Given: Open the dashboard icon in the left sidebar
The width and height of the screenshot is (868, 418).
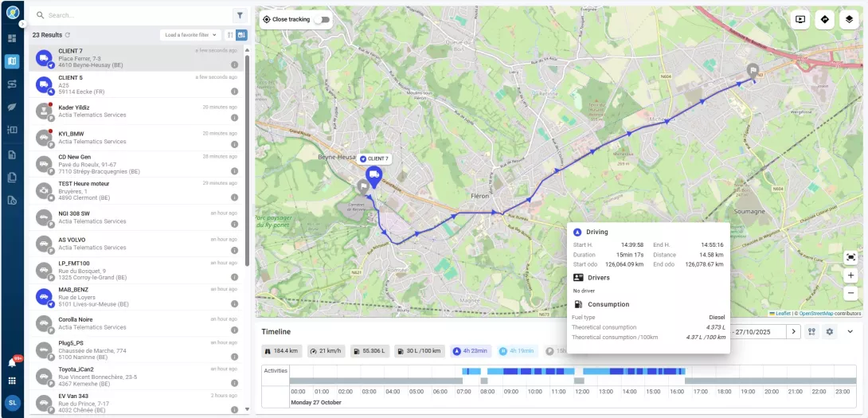Looking at the screenshot, I should click(12, 38).
